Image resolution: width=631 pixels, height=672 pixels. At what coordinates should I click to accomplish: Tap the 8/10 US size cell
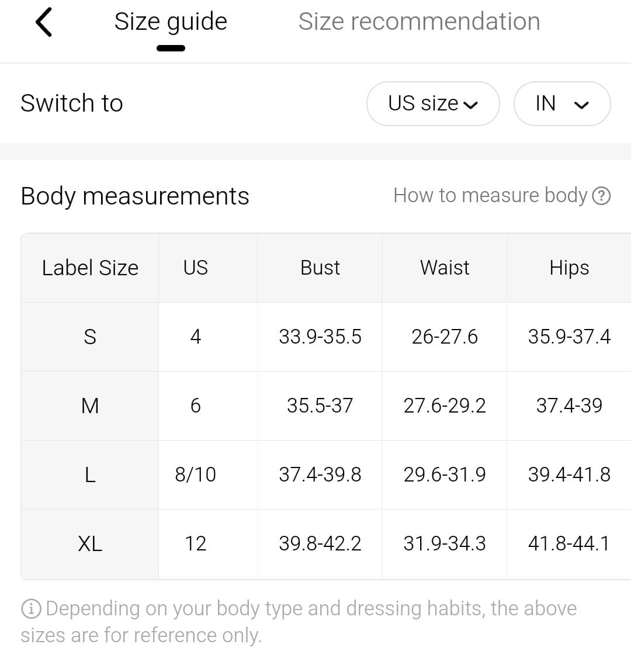196,474
